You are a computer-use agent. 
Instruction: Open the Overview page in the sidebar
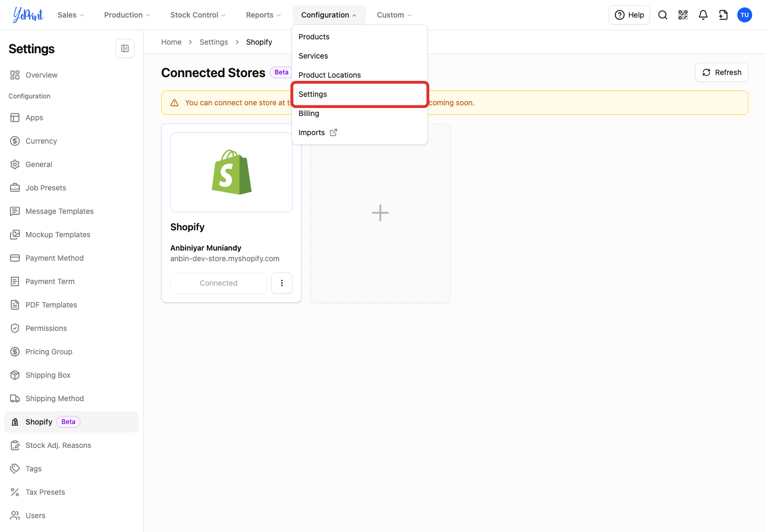(71, 75)
